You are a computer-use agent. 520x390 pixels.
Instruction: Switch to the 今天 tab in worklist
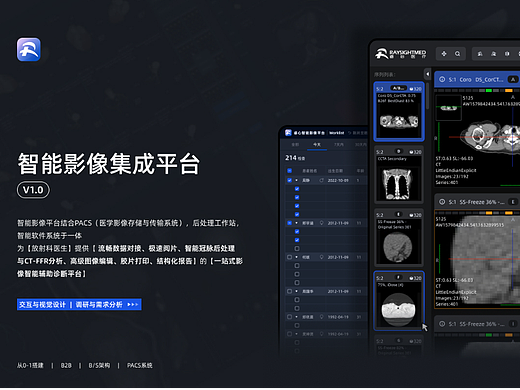pos(317,145)
